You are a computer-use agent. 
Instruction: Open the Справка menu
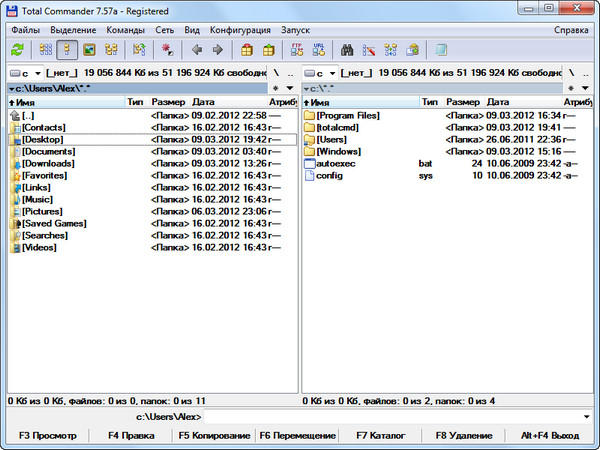pos(570,30)
